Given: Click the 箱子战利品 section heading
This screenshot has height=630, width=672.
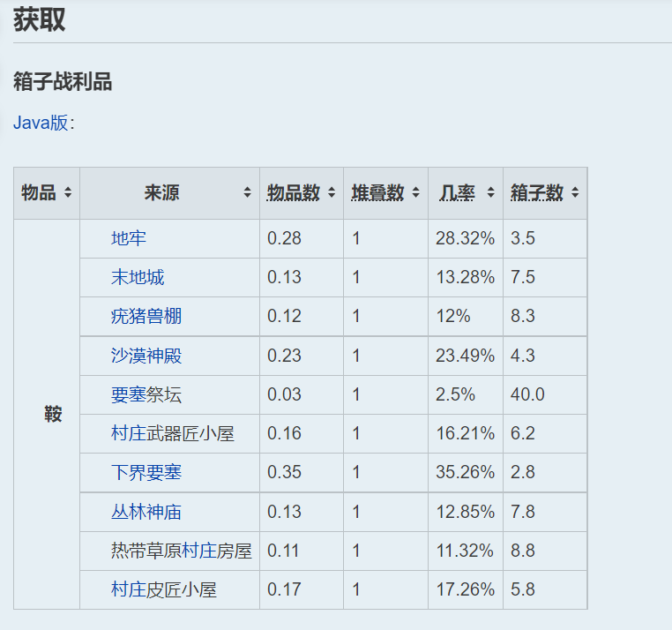Looking at the screenshot, I should pos(63,82).
